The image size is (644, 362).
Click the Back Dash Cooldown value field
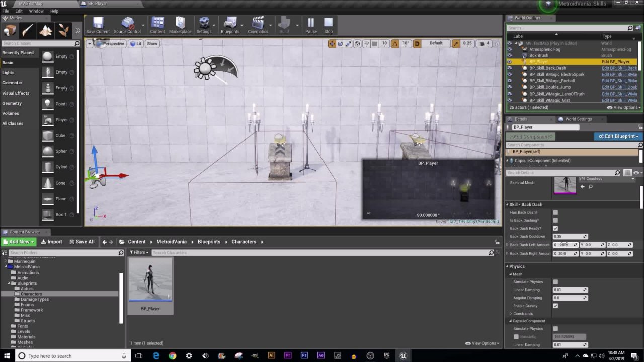pyautogui.click(x=568, y=237)
